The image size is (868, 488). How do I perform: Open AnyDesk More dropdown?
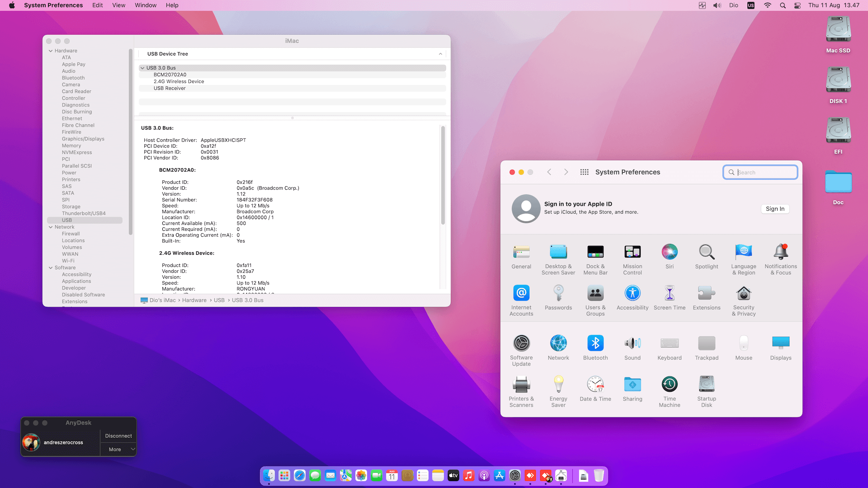tap(118, 449)
